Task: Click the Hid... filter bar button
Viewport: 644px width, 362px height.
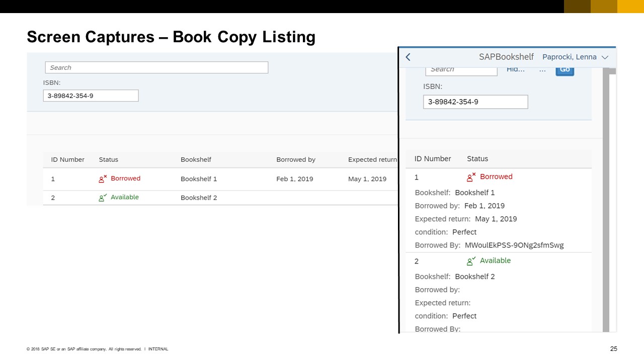Action: [x=516, y=69]
